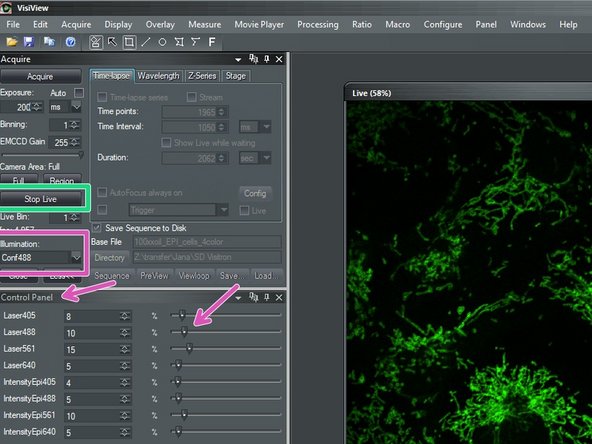Viewport: 592px width, 444px height.
Task: Open file with the folder toolbar icon
Action: pos(12,42)
